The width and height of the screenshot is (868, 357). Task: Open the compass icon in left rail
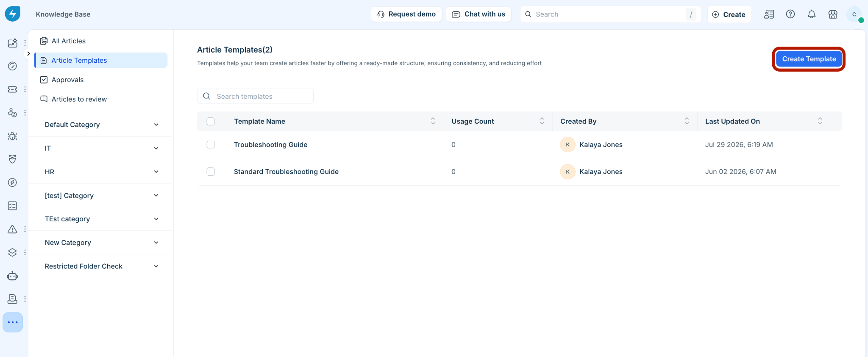(13, 182)
